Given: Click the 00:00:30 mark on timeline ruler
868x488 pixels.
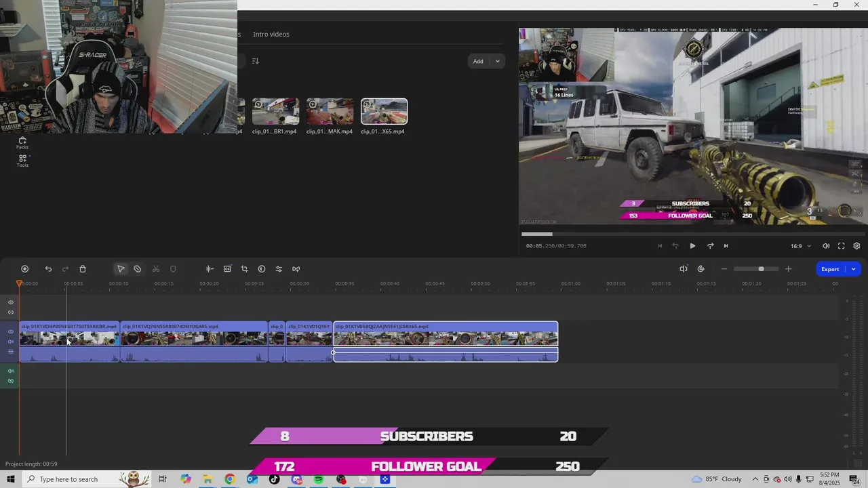Looking at the screenshot, I should coord(300,283).
